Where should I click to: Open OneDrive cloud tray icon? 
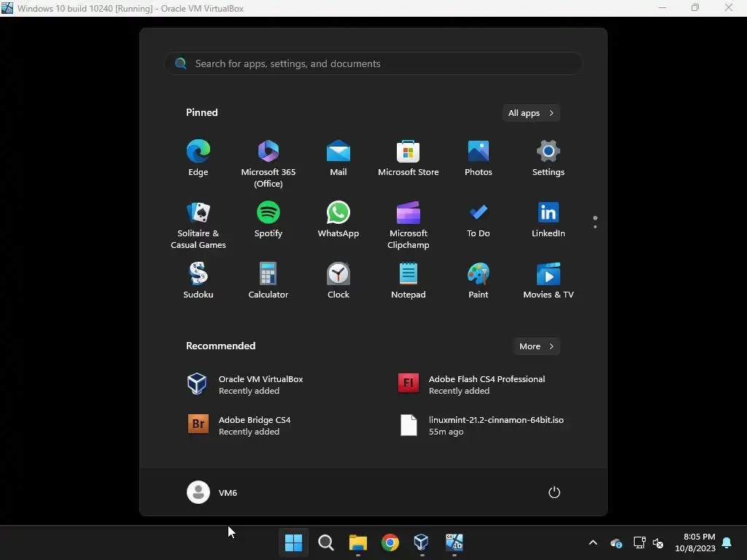[x=616, y=542]
